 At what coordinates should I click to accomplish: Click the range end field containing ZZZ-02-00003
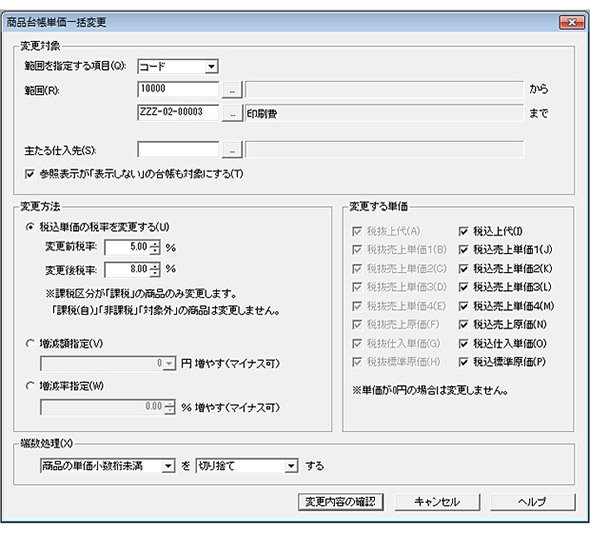[178, 112]
